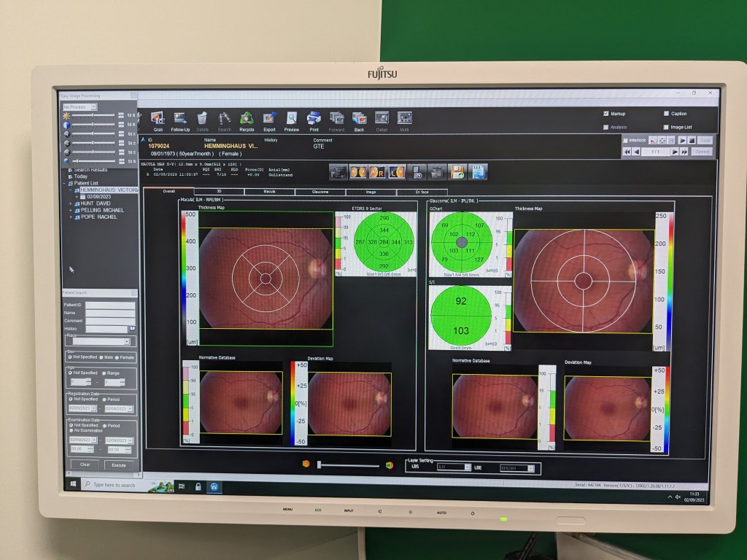Image resolution: width=747 pixels, height=560 pixels.
Task: Click the Grab toolbar icon
Action: click(x=158, y=118)
